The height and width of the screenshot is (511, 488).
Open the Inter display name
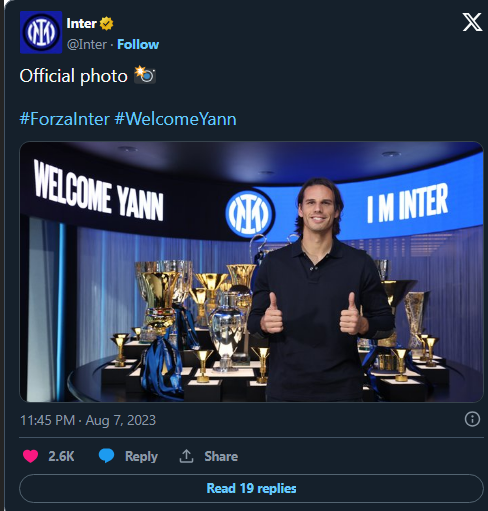81,23
